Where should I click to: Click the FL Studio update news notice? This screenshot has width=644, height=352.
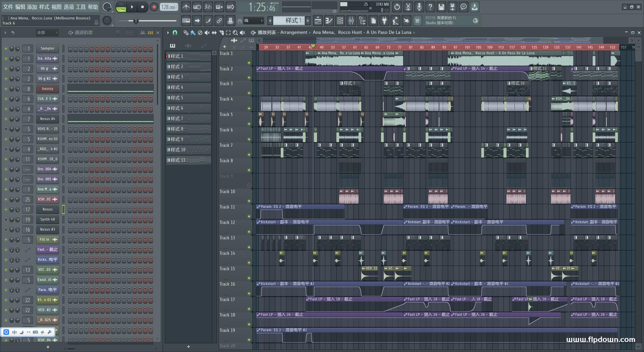point(451,20)
